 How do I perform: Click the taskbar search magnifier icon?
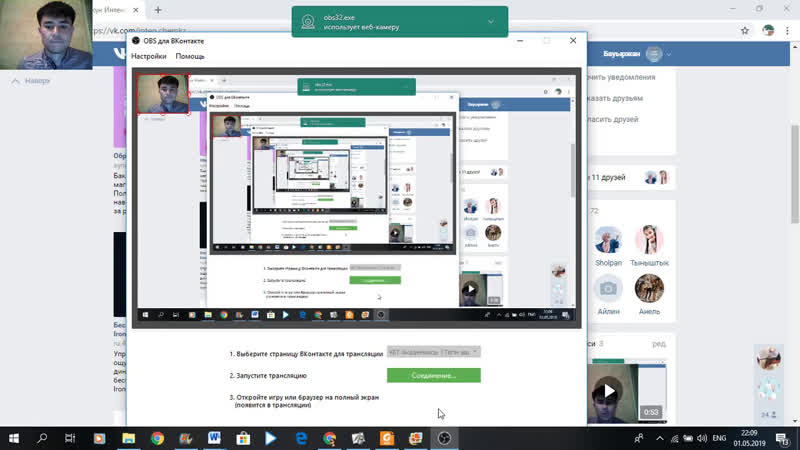pyautogui.click(x=43, y=437)
